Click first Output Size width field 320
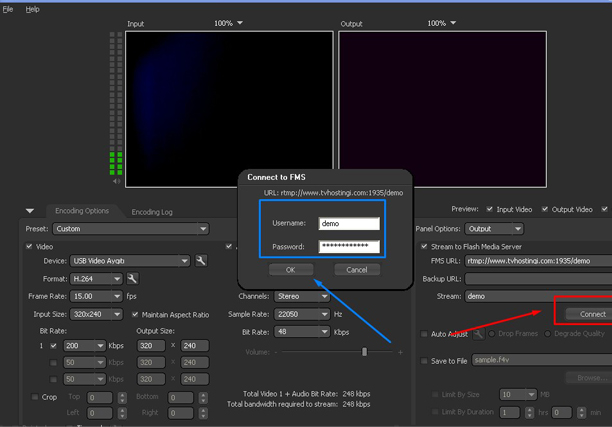This screenshot has width=612, height=427. pyautogui.click(x=151, y=346)
